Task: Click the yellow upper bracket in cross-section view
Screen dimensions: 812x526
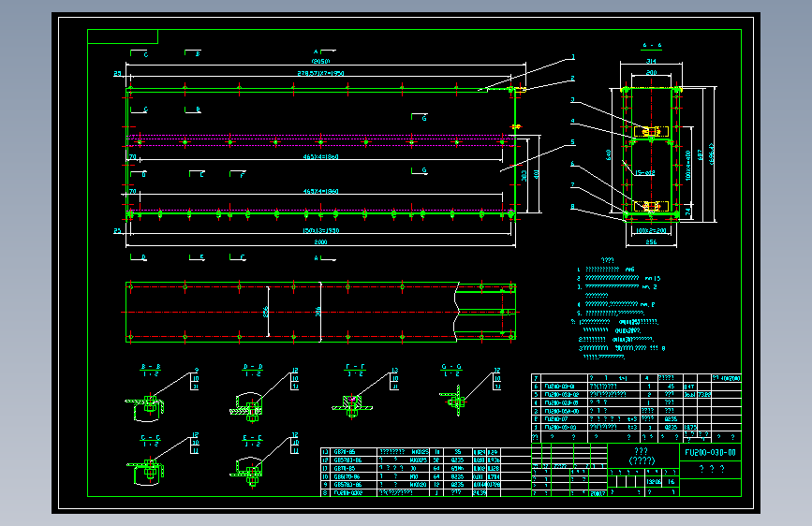Action: coord(651,131)
